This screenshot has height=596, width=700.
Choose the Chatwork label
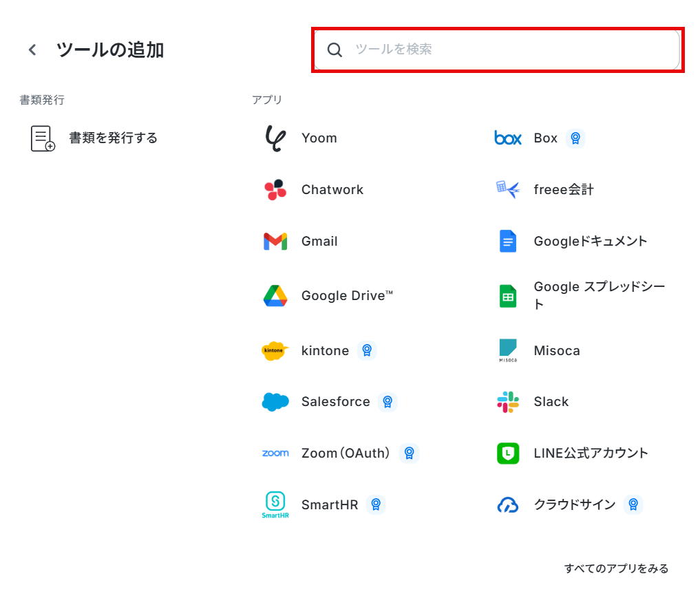(x=332, y=190)
